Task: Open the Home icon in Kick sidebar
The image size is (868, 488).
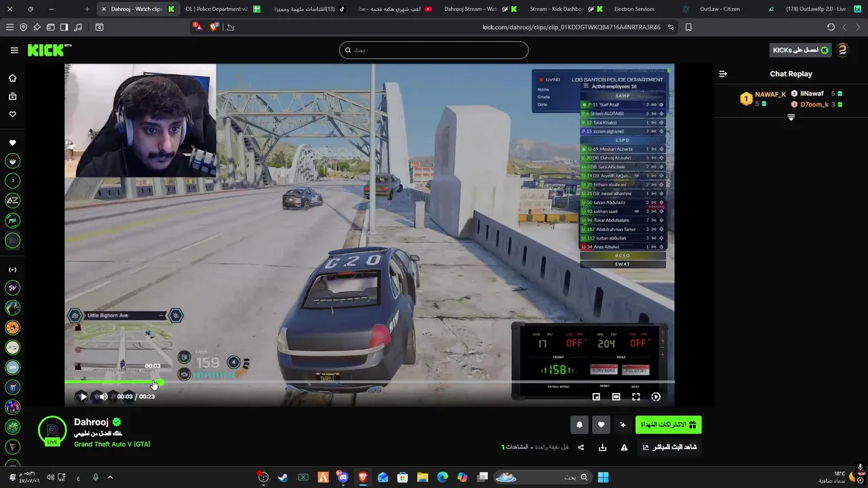Action: point(12,78)
